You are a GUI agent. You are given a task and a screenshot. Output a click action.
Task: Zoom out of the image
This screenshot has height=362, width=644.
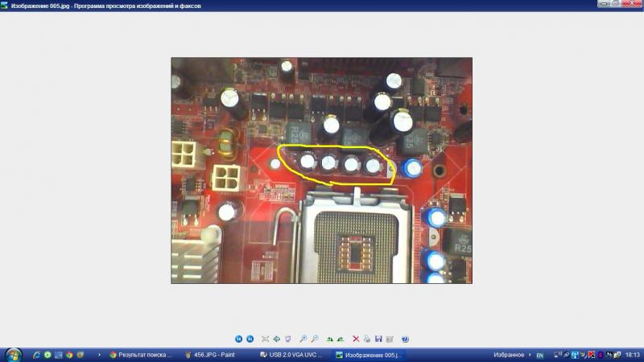(315, 339)
